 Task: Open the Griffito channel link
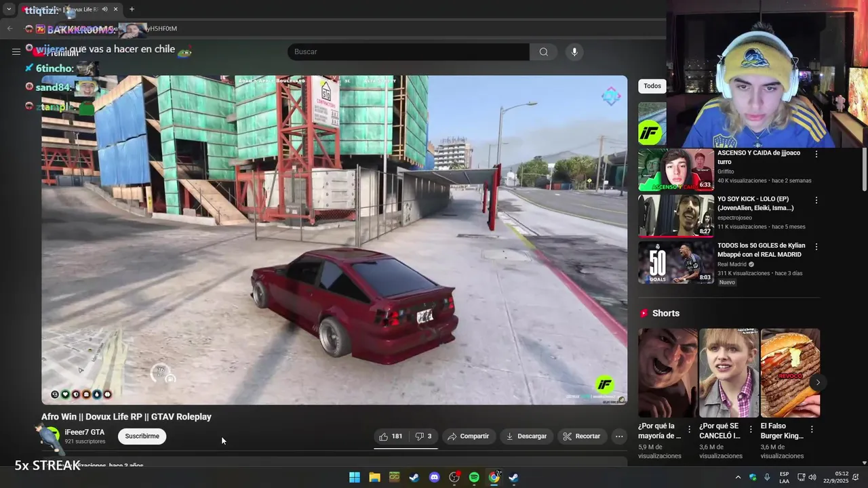point(726,172)
